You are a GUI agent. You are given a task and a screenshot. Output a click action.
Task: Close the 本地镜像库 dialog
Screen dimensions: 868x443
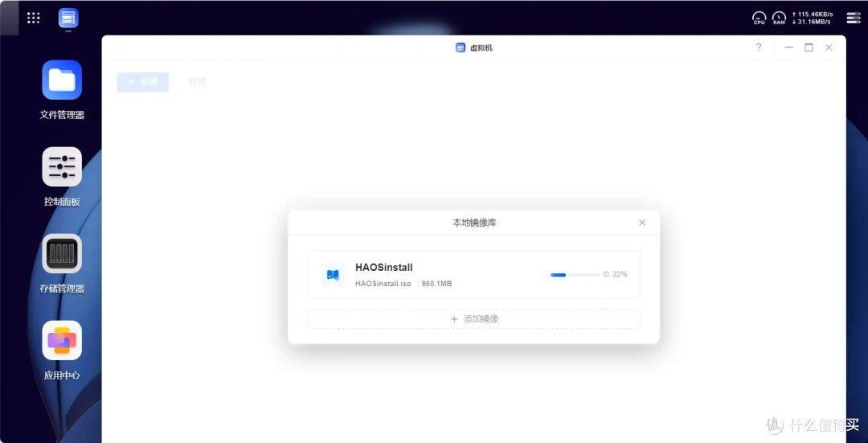(x=642, y=223)
